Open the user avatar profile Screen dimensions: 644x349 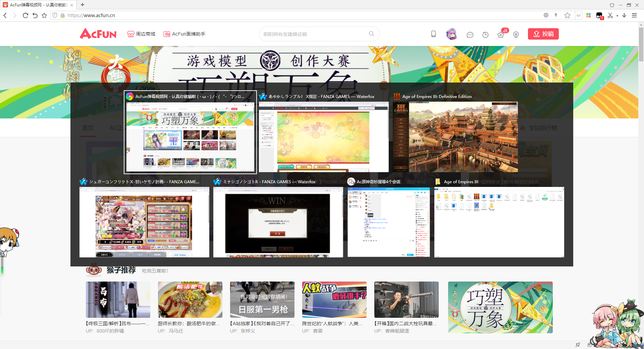point(451,34)
